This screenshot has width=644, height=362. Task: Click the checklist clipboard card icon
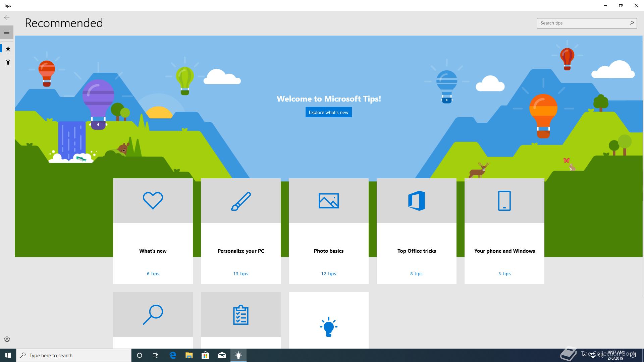tap(241, 315)
